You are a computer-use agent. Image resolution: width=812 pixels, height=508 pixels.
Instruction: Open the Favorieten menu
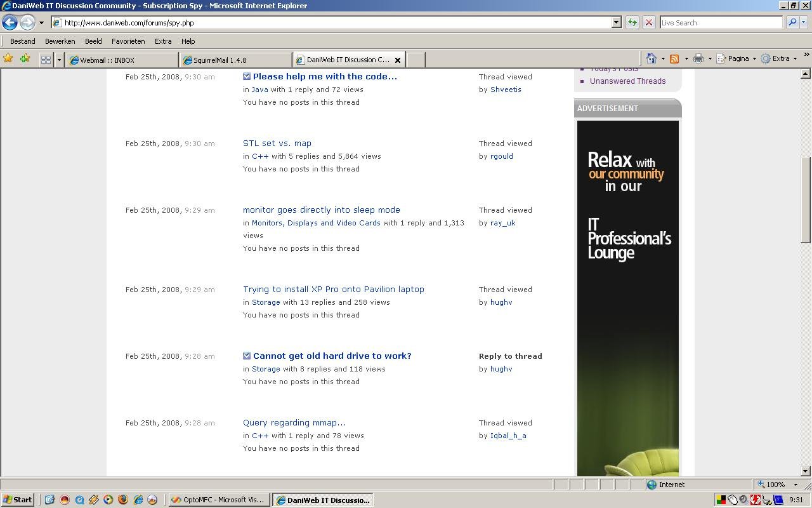[x=128, y=41]
